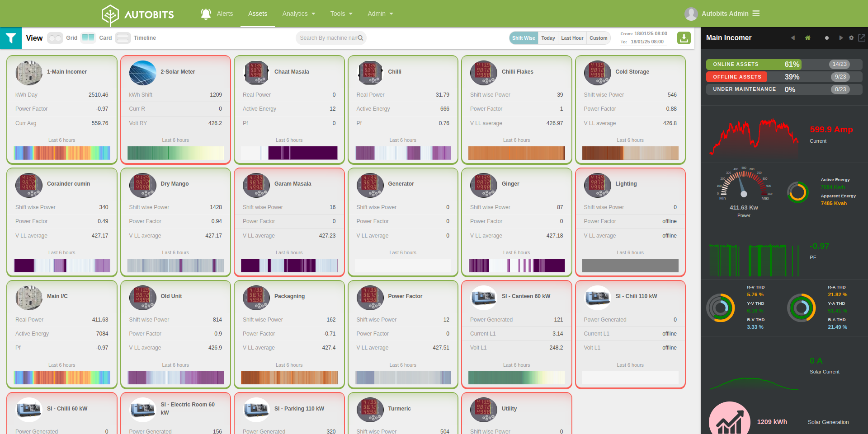Click the Alerts bell icon

pyautogui.click(x=206, y=14)
